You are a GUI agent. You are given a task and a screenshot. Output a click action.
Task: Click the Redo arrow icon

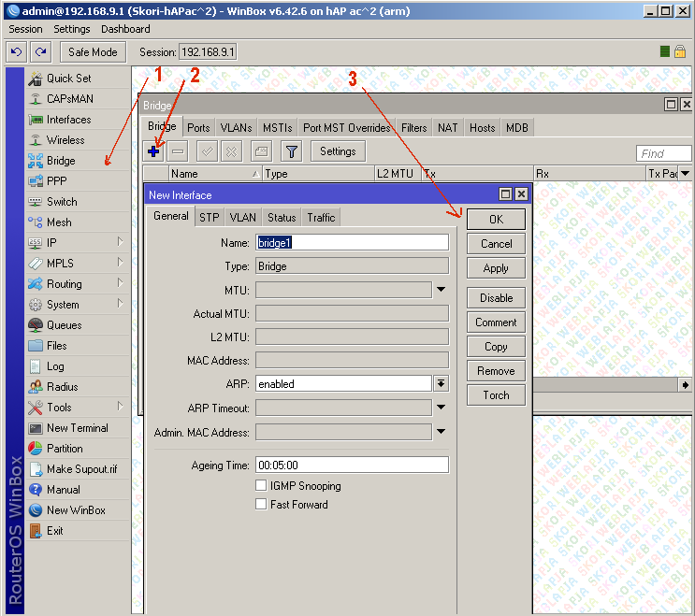pyautogui.click(x=40, y=52)
